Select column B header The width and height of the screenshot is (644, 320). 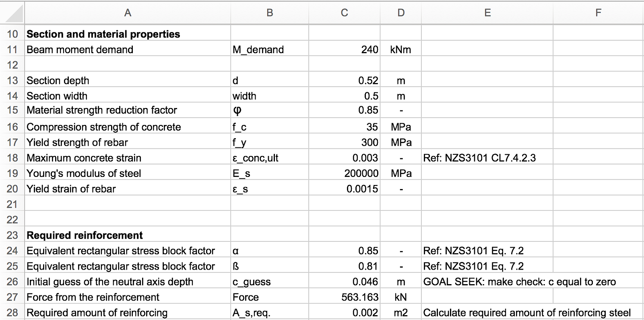click(x=270, y=13)
